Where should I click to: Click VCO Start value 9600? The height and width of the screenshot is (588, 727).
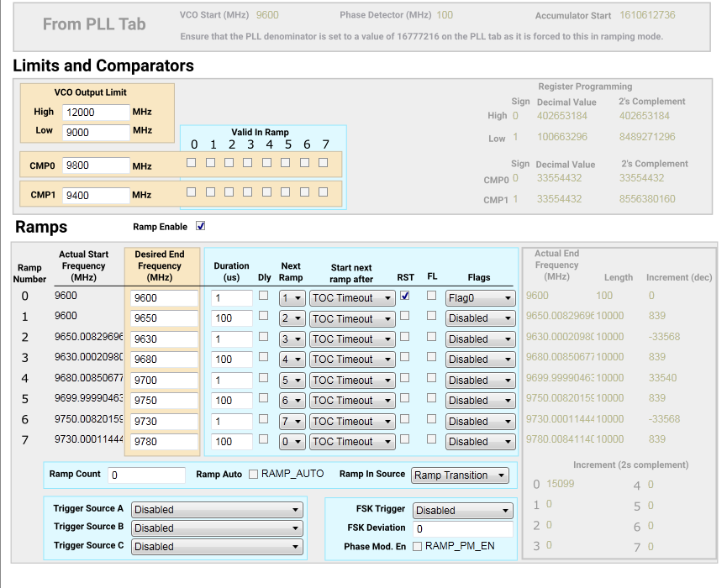267,15
